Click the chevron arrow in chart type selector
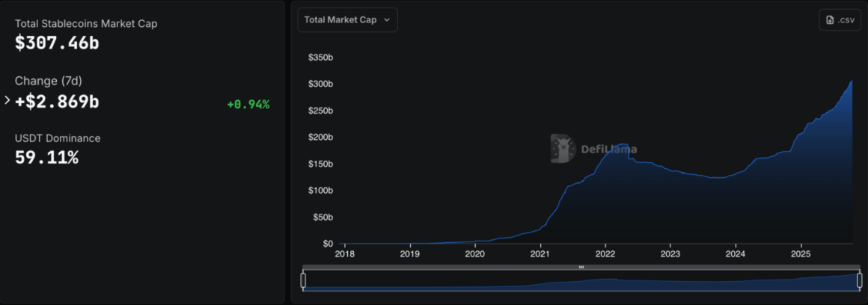This screenshot has height=305, width=868. [x=387, y=20]
